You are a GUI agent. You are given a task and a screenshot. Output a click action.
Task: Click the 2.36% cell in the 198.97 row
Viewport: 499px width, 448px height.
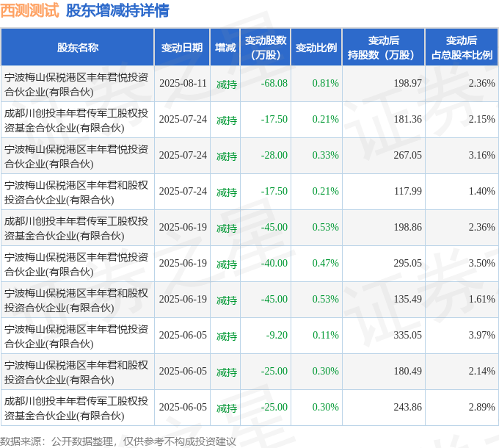tap(481, 84)
